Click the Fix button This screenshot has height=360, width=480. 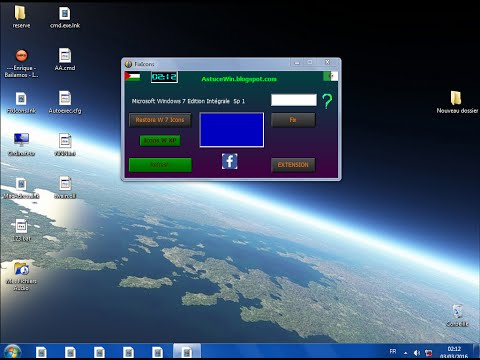point(293,120)
